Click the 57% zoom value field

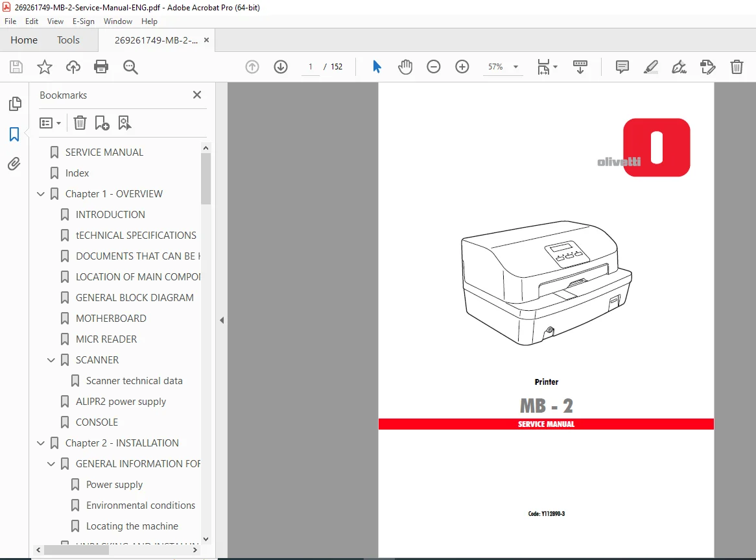pos(495,67)
